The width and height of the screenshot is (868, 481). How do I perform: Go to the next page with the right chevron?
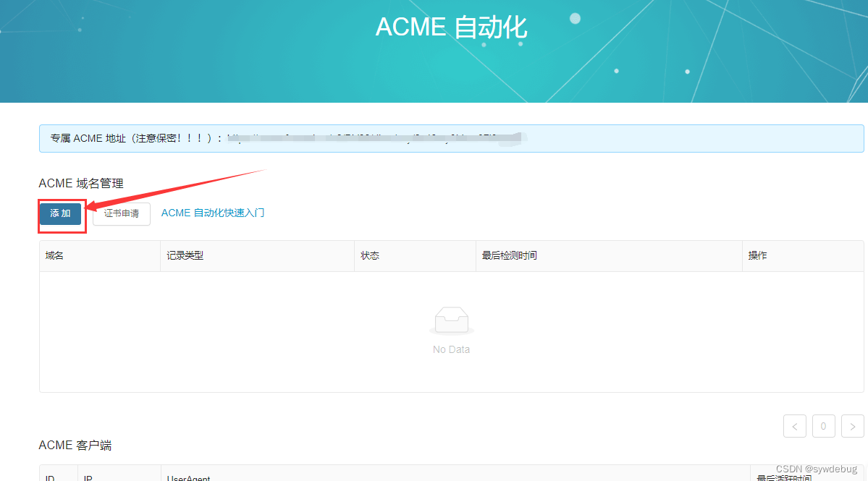pyautogui.click(x=852, y=426)
